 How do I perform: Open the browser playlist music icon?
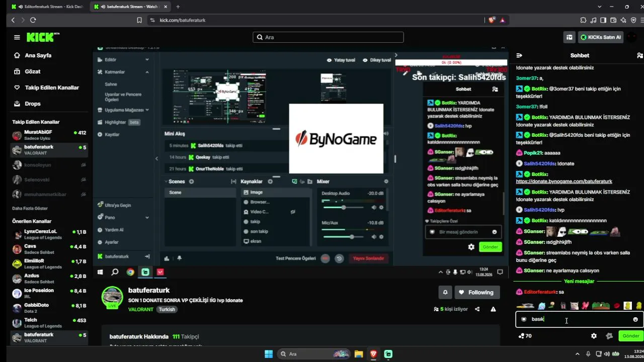[593, 20]
